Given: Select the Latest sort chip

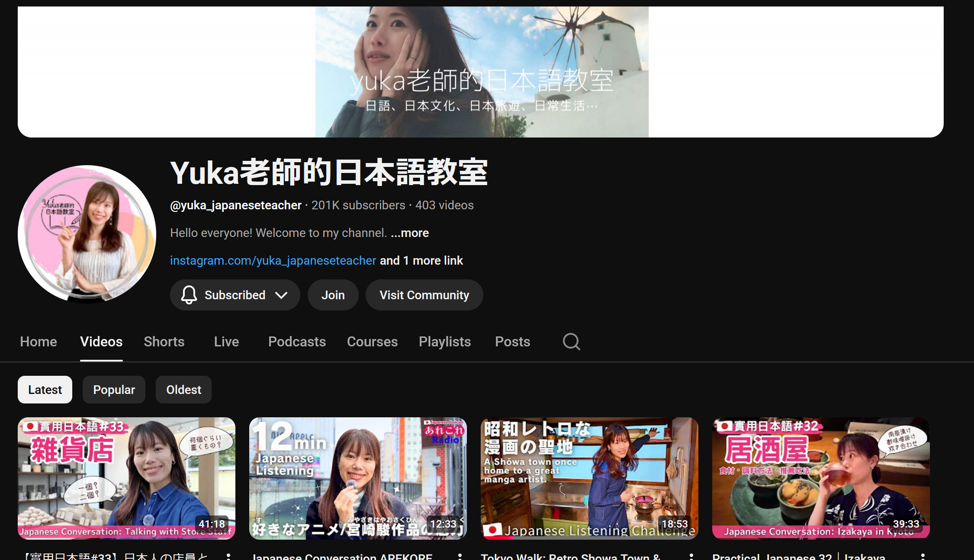Looking at the screenshot, I should (45, 390).
